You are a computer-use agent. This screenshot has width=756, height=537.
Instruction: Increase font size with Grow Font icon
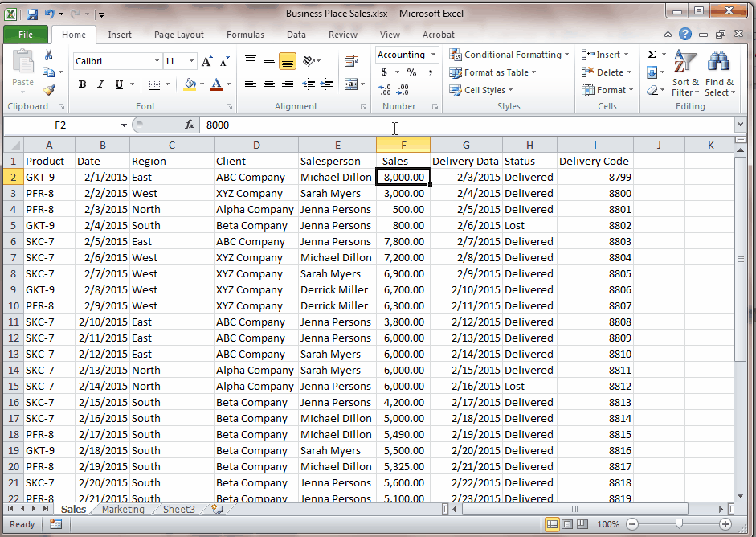coord(206,61)
